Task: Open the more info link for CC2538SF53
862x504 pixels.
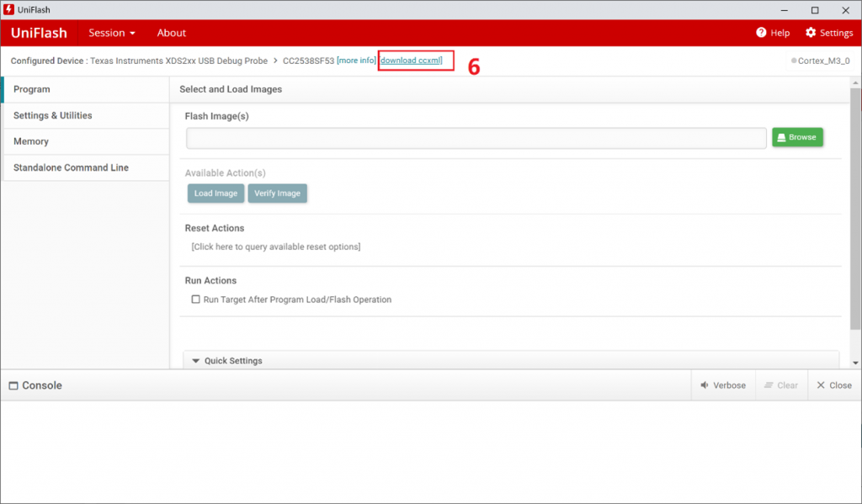Action: click(x=356, y=61)
